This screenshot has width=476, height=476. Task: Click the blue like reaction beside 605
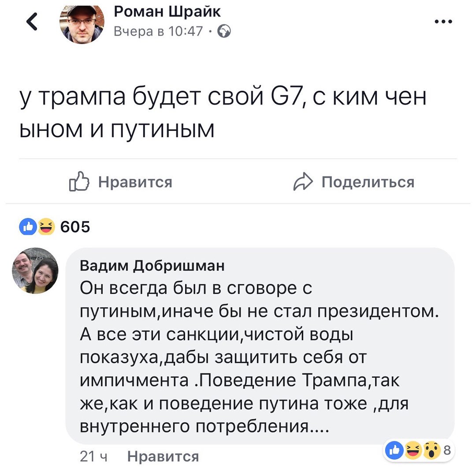(28, 227)
